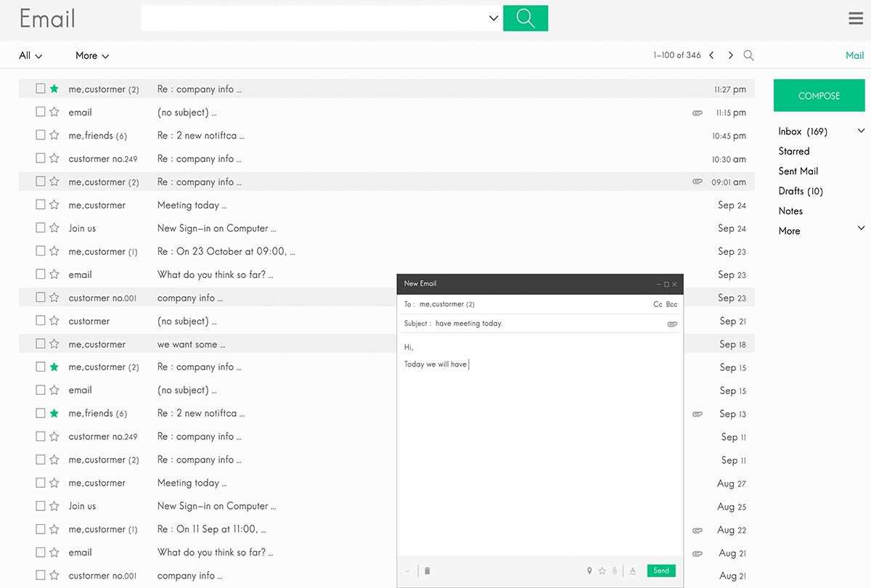The height and width of the screenshot is (588, 871).
Task: Expand the Inbox folder chevron
Action: pyautogui.click(x=861, y=131)
